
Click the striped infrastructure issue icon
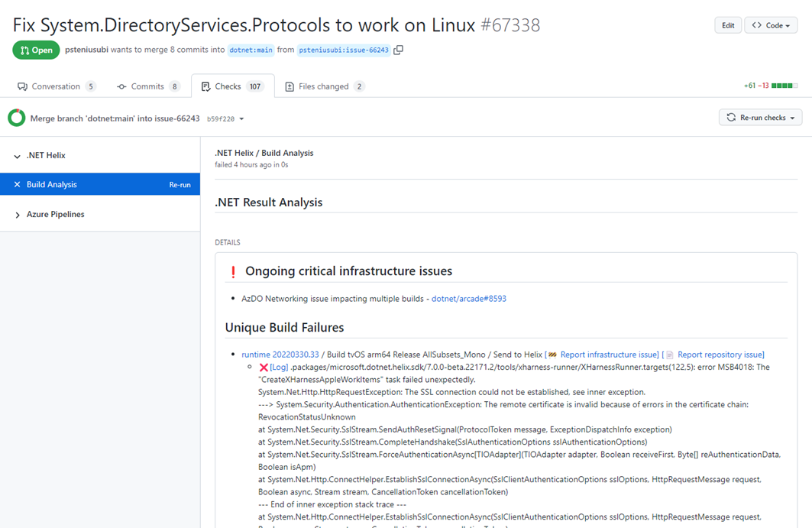tap(552, 355)
